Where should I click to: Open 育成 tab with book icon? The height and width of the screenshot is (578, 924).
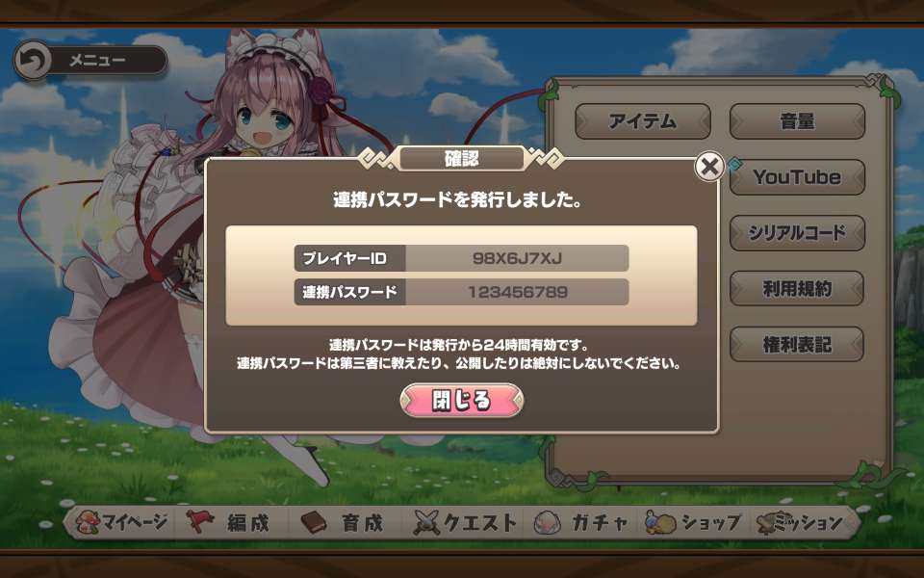click(x=344, y=522)
